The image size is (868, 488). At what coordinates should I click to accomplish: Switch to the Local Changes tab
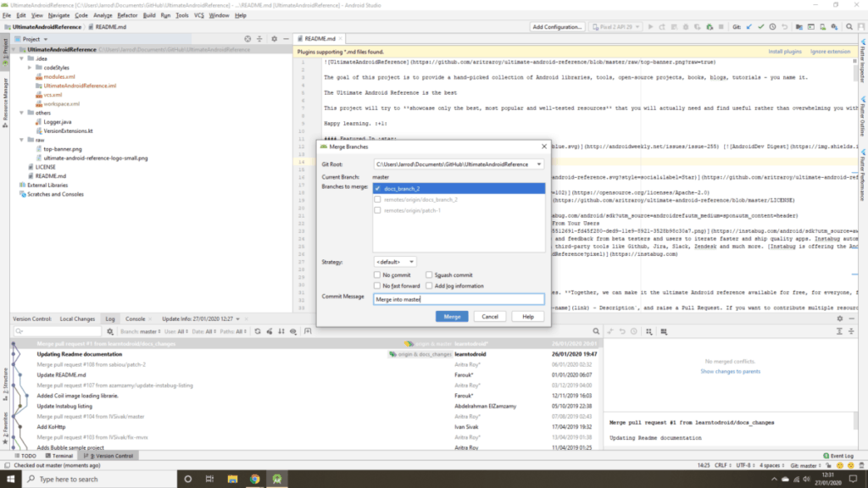click(77, 318)
